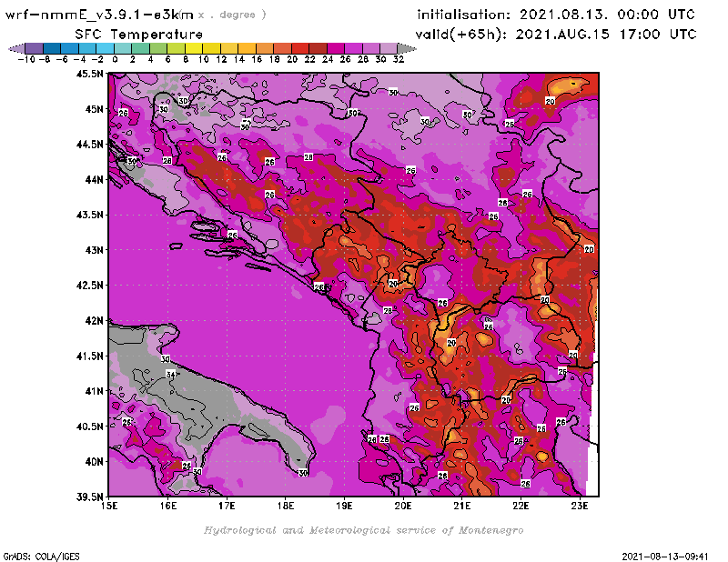The width and height of the screenshot is (728, 562).
Task: Click the "45N" latitude label
Action: coord(95,109)
